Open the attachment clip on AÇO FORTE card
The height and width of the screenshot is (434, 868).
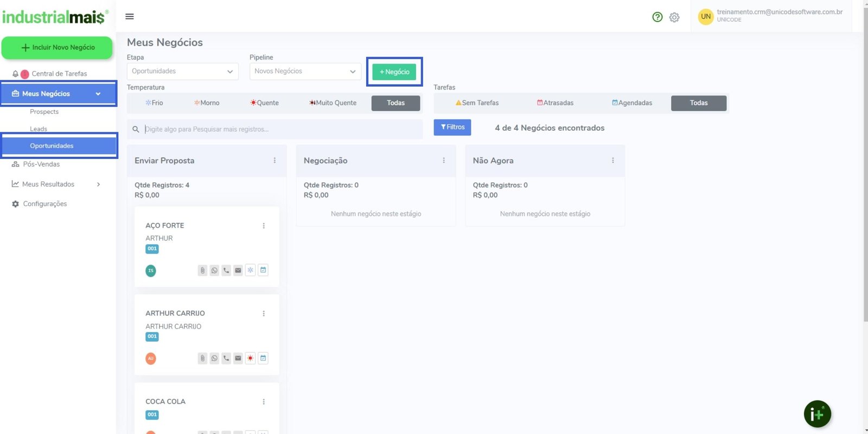coord(202,270)
